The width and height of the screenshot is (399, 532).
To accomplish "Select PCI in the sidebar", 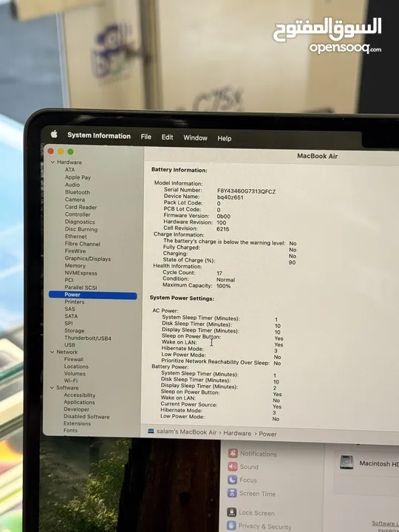I will click(69, 280).
